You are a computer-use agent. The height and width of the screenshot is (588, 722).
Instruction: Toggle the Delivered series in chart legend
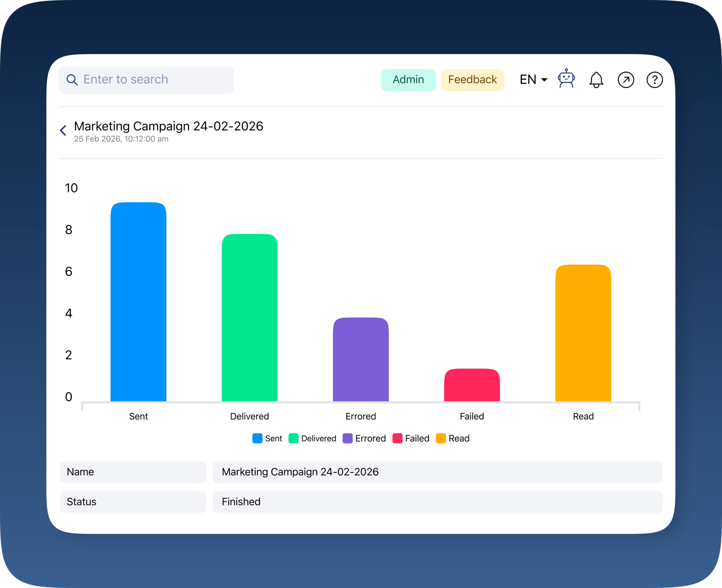pyautogui.click(x=312, y=438)
